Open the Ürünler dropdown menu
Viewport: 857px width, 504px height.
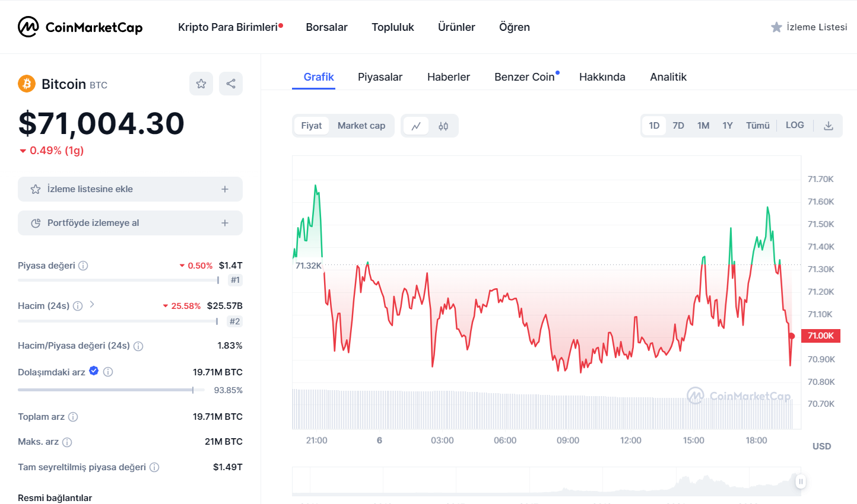coord(456,27)
